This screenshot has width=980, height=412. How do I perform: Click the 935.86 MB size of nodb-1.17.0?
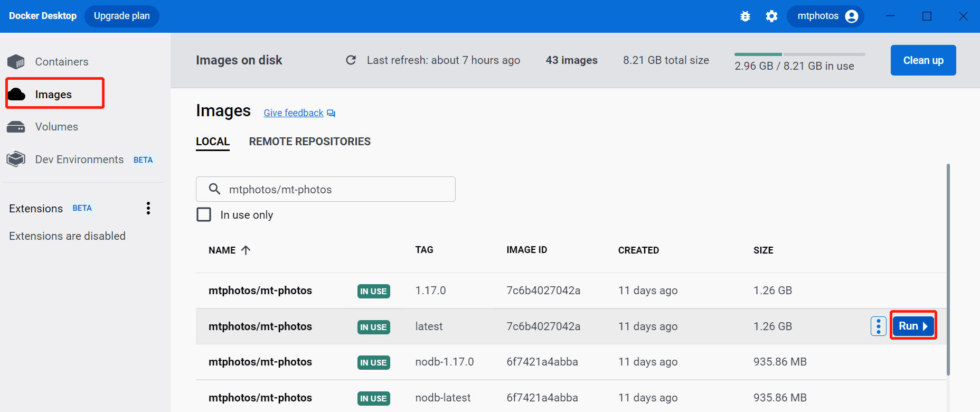780,362
